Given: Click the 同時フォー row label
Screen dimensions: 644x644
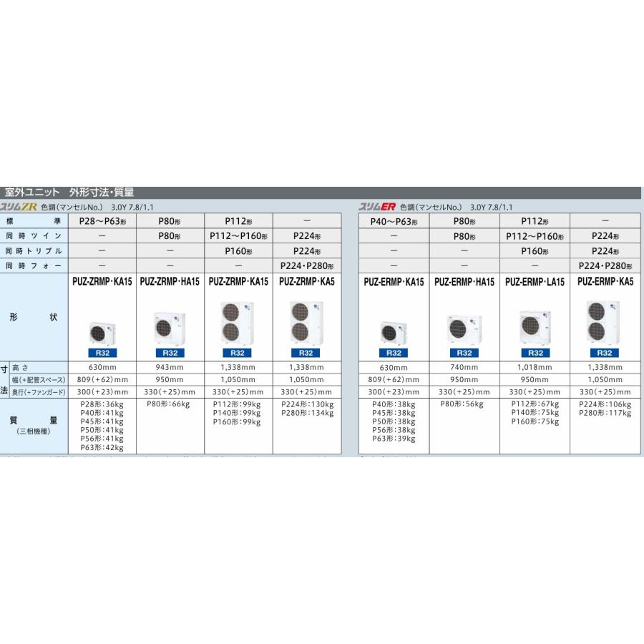Looking at the screenshot, I should pyautogui.click(x=34, y=265).
